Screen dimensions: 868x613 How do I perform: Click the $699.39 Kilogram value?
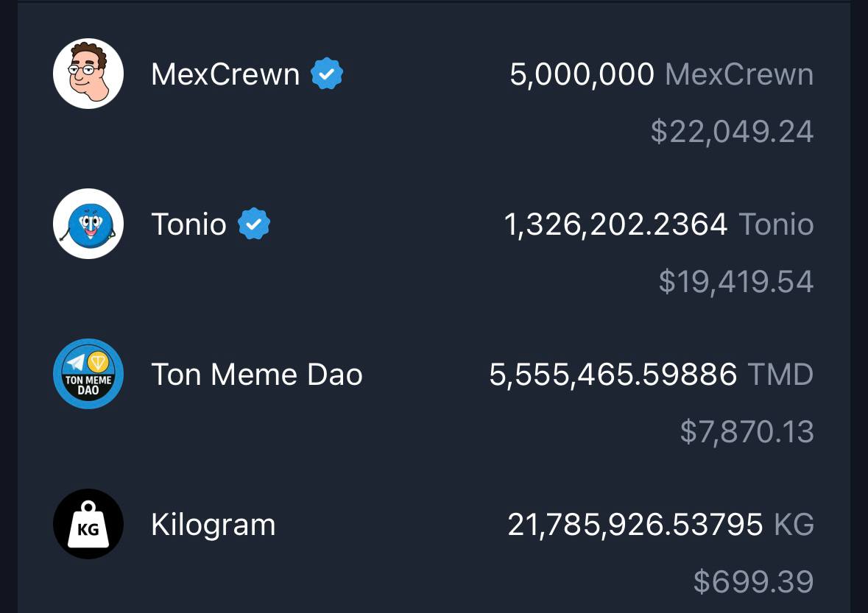click(753, 581)
